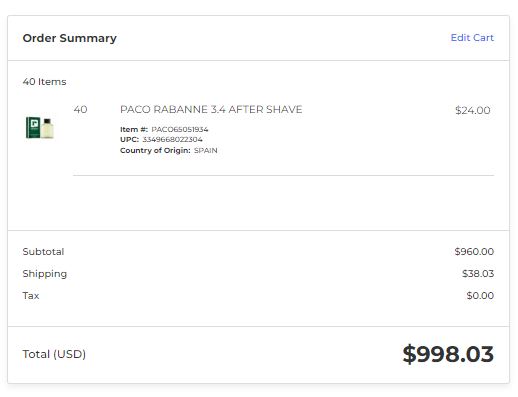Click the Edit Cart link
This screenshot has height=397, width=518.
point(472,38)
